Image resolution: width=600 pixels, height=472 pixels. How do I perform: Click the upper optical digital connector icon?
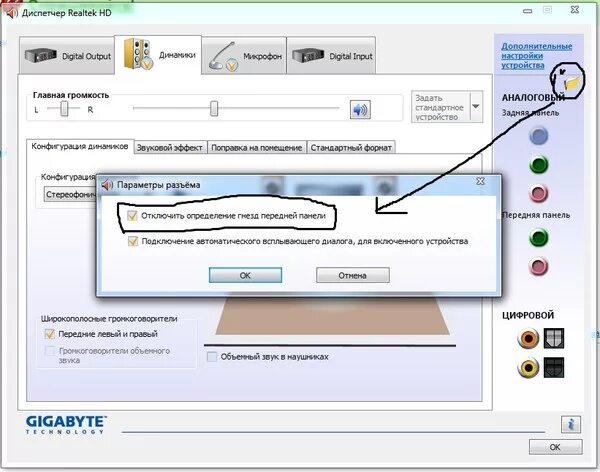[x=554, y=338]
